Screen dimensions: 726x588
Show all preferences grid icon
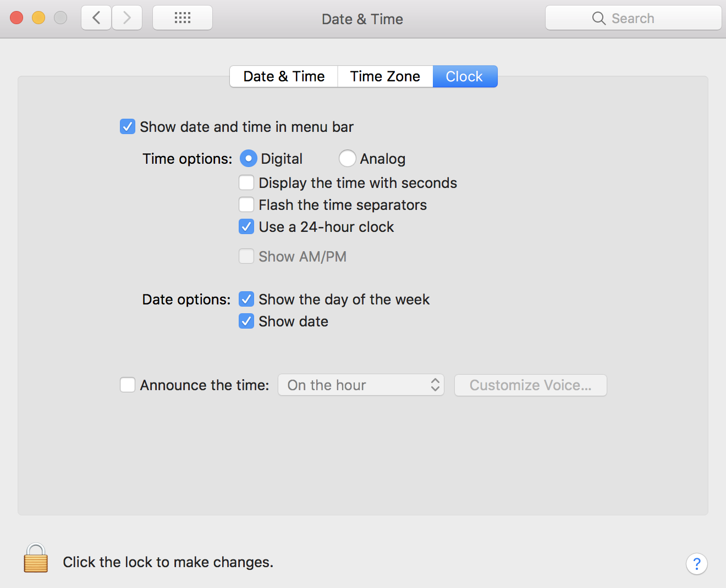click(x=183, y=18)
